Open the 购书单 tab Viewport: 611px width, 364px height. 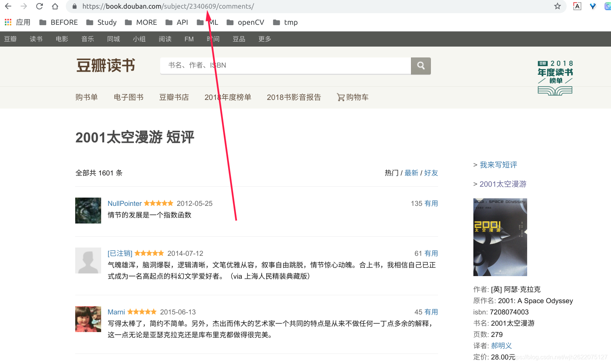(86, 97)
